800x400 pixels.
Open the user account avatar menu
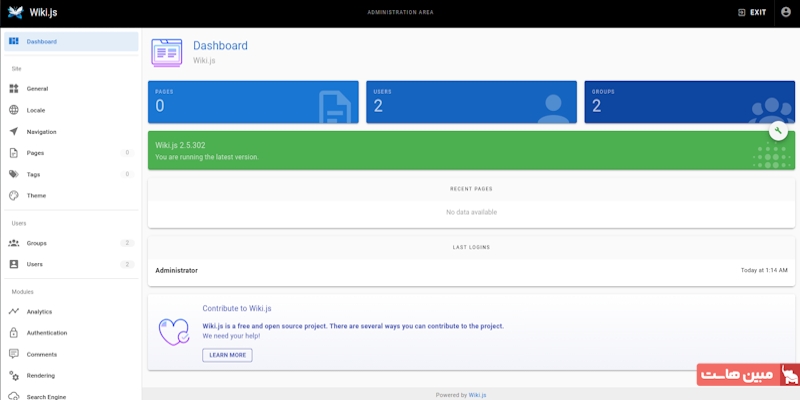point(785,12)
